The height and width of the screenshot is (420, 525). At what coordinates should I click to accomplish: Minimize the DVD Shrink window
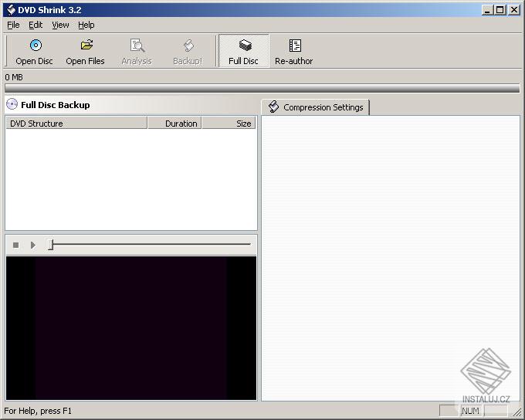[487, 10]
